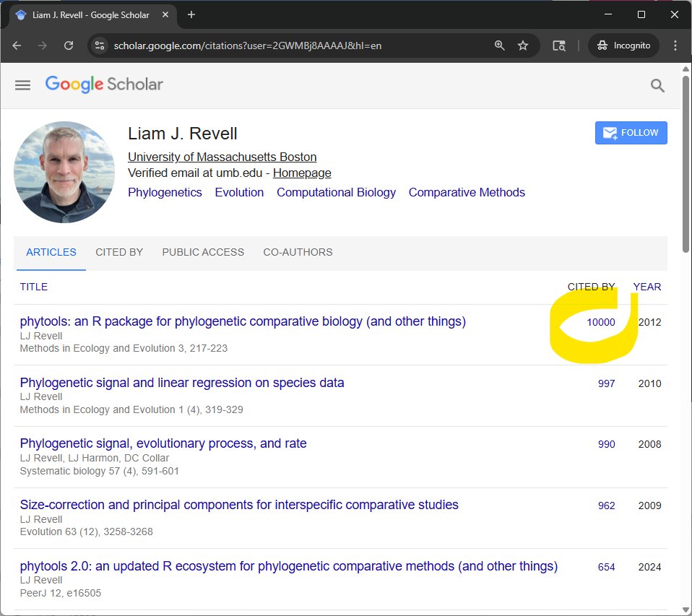Click the zoom magnifier icon in address bar

click(x=499, y=45)
